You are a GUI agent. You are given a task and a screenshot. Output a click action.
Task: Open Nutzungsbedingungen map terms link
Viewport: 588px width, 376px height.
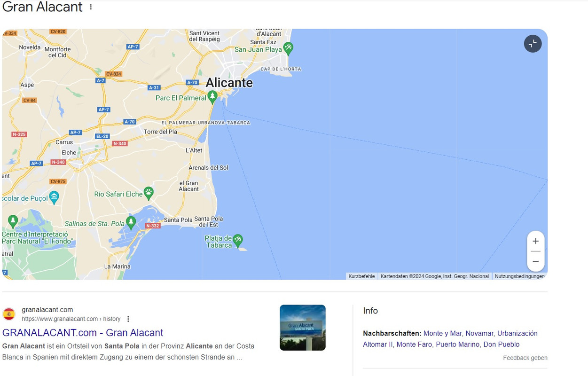[x=520, y=276]
